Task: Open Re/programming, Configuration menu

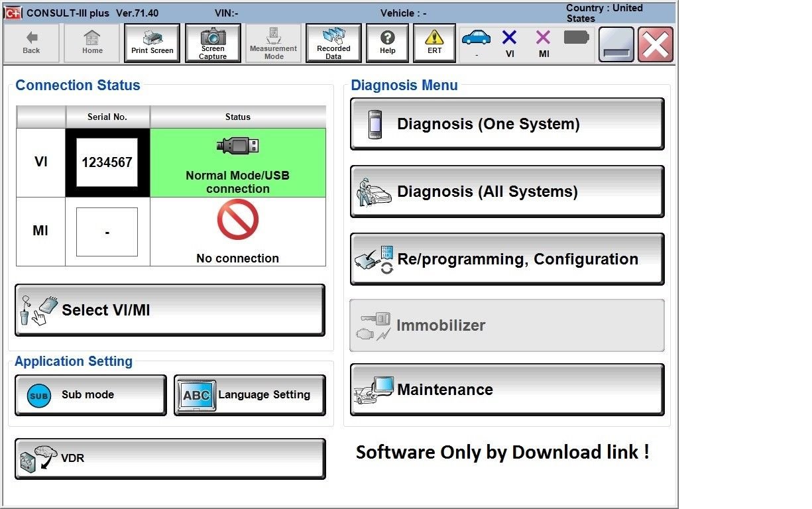Action: tap(507, 259)
